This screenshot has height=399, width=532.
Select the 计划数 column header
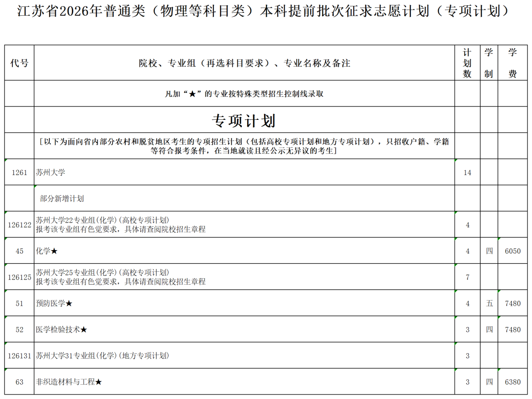[x=467, y=63]
